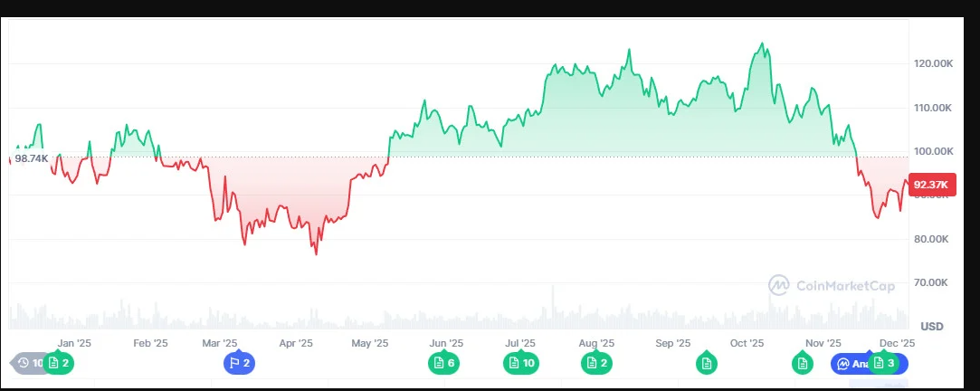Click the green document marker near Sep '25

pos(706,363)
